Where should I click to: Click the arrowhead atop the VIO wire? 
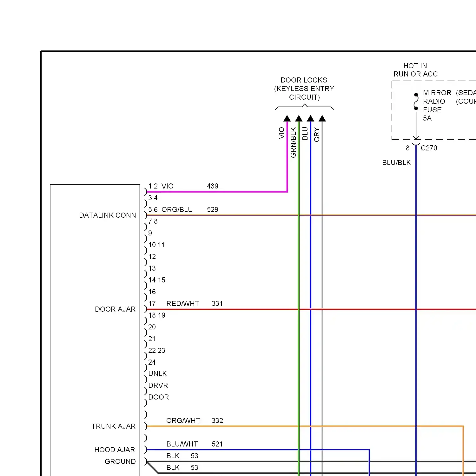click(287, 118)
